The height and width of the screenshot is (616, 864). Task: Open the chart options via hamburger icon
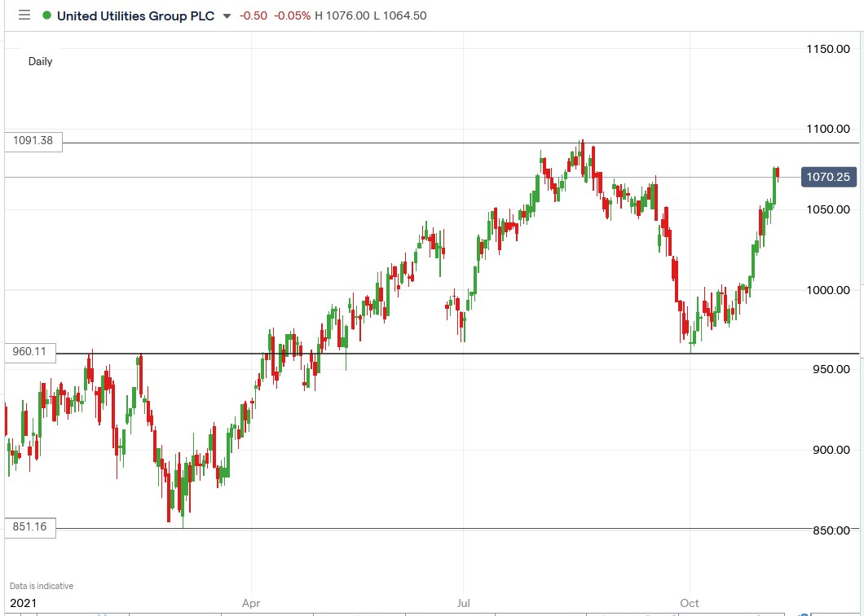click(24, 15)
